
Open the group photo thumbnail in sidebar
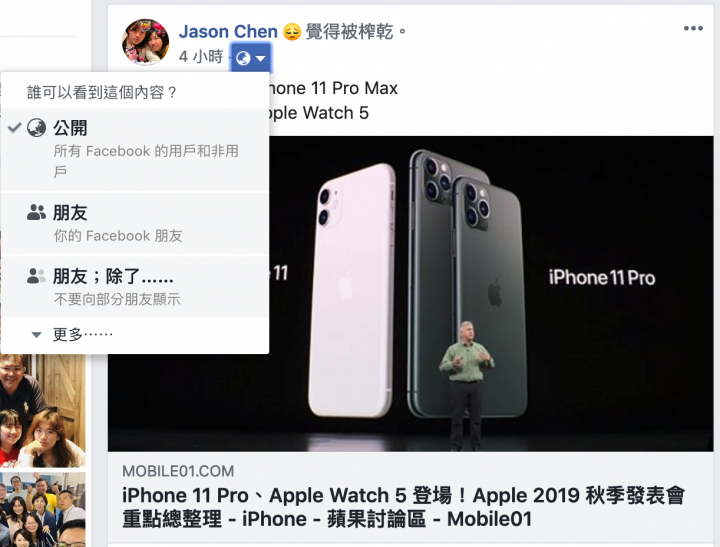(x=43, y=509)
